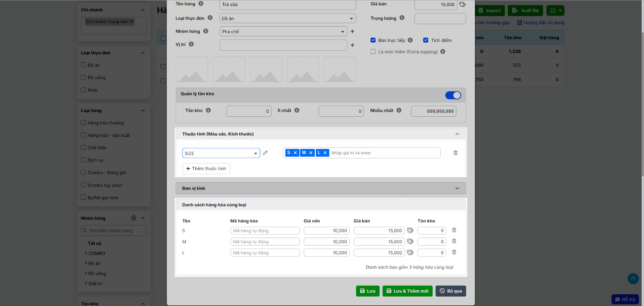Image resolution: width=644 pixels, height=306 pixels.
Task: Collapse the Loại hàng sidebar panel
Action: point(143,110)
